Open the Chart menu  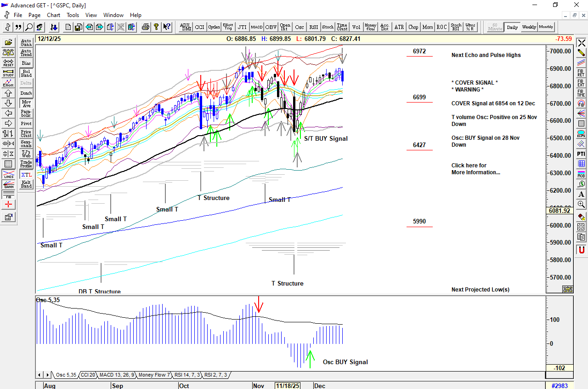(x=53, y=15)
